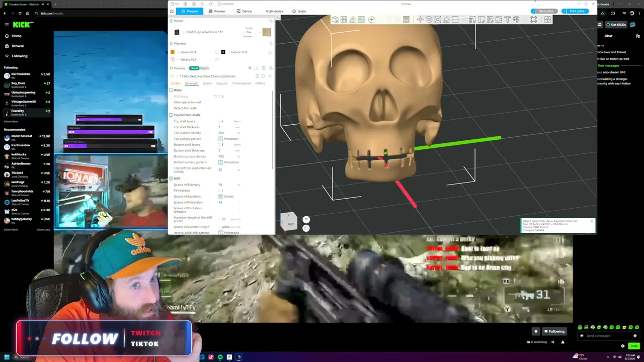The width and height of the screenshot is (644, 362).
Task: Click the filament 2 black color swatch
Action: click(x=223, y=52)
